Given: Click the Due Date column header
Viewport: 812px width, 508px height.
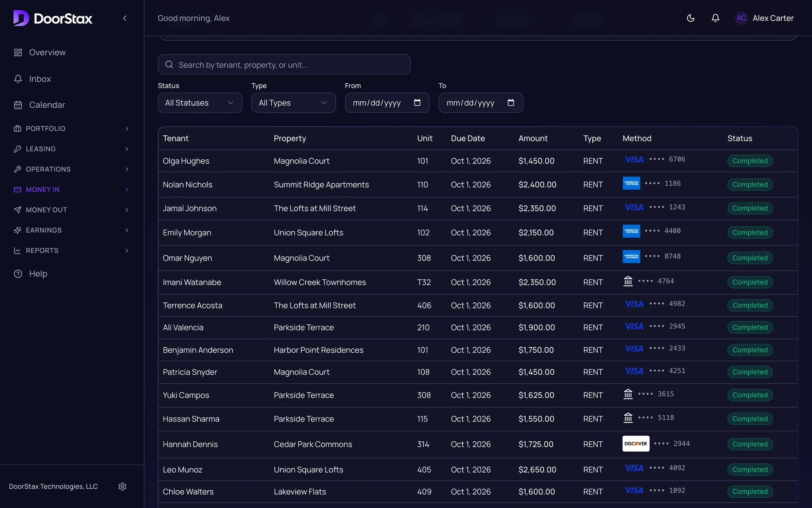Looking at the screenshot, I should [x=468, y=138].
